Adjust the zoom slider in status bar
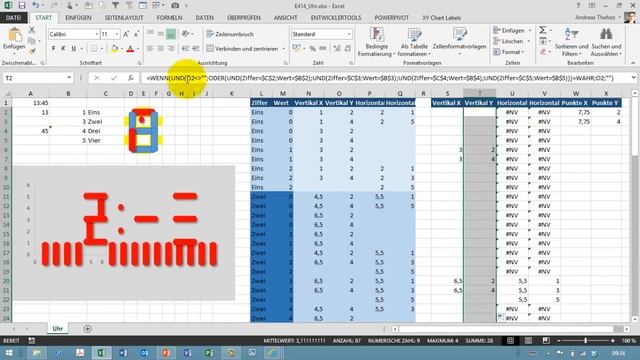This screenshot has width=640, height=360. pos(585,340)
